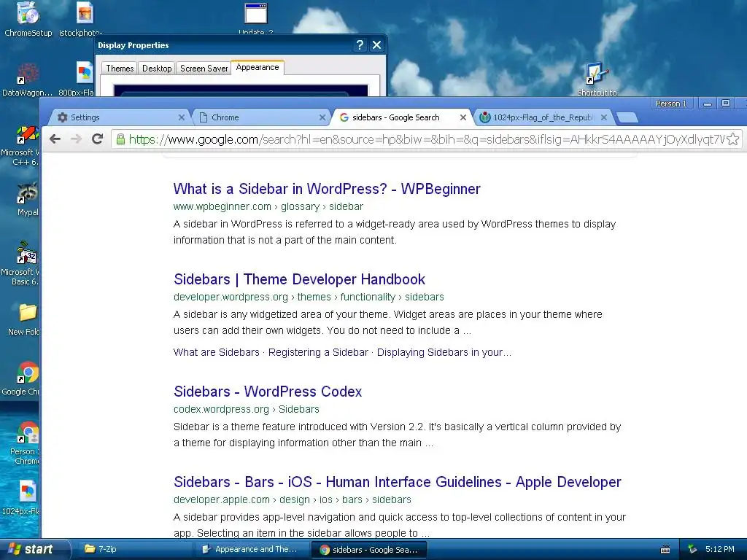This screenshot has height=560, width=747.
Task: Open the Themes tab in Display Properties
Action: (120, 68)
